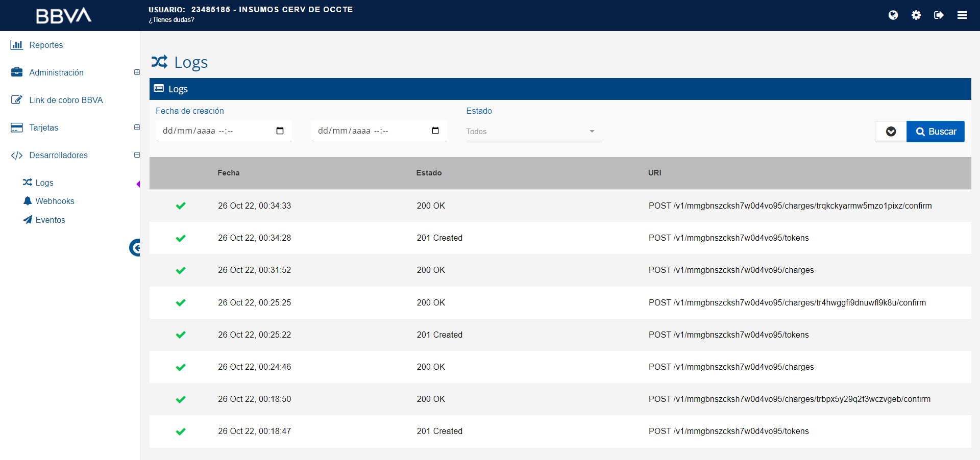
Task: Collapse the Desarrolladores submenu
Action: click(137, 155)
